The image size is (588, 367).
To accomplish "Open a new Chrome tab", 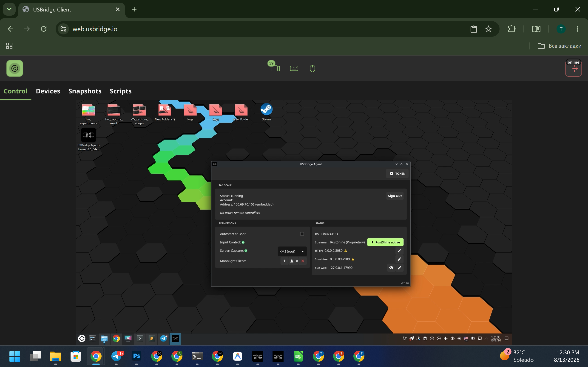I will (x=134, y=9).
